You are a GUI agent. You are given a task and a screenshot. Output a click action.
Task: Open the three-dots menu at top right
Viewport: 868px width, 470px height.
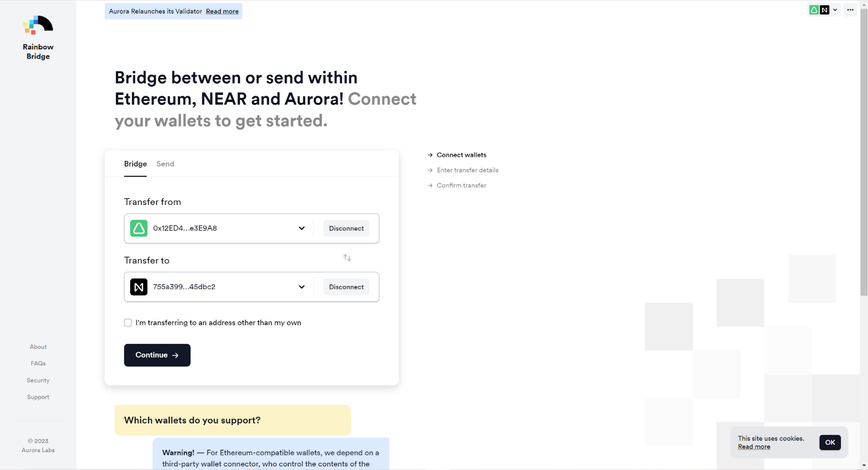point(850,10)
